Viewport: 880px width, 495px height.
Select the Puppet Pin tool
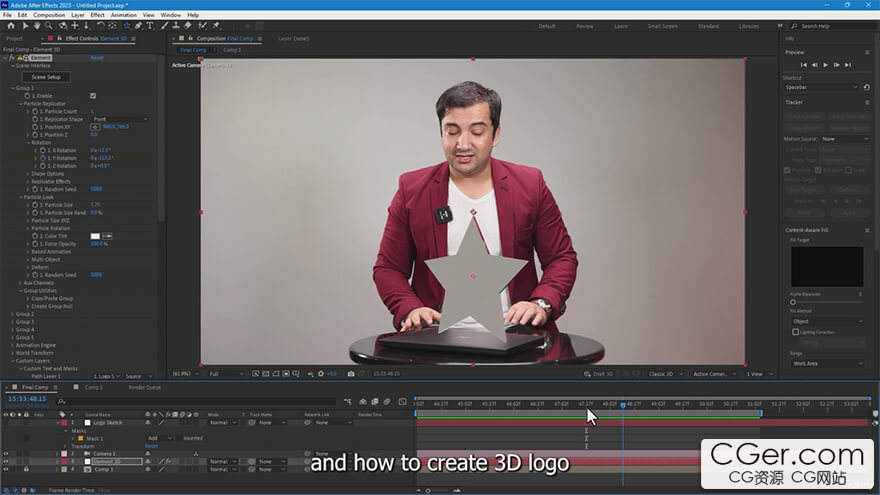[216, 26]
